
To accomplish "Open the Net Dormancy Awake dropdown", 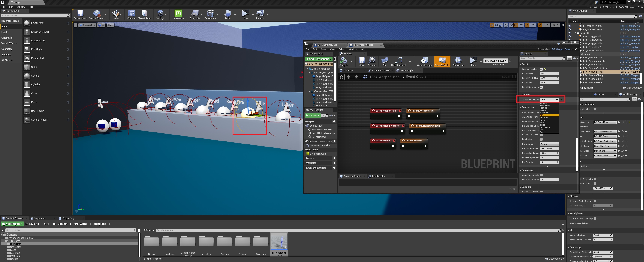I will point(549,144).
